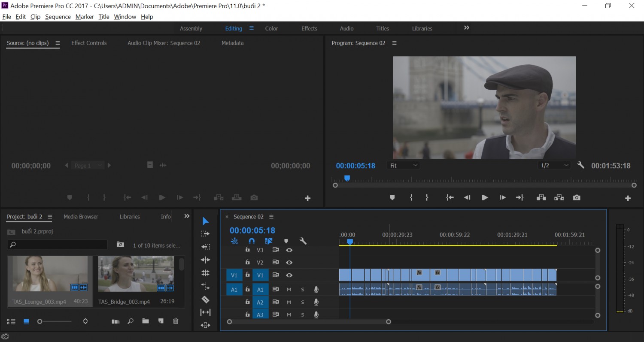This screenshot has width=644, height=342.
Task: Select the Razor tool
Action: pos(206,299)
